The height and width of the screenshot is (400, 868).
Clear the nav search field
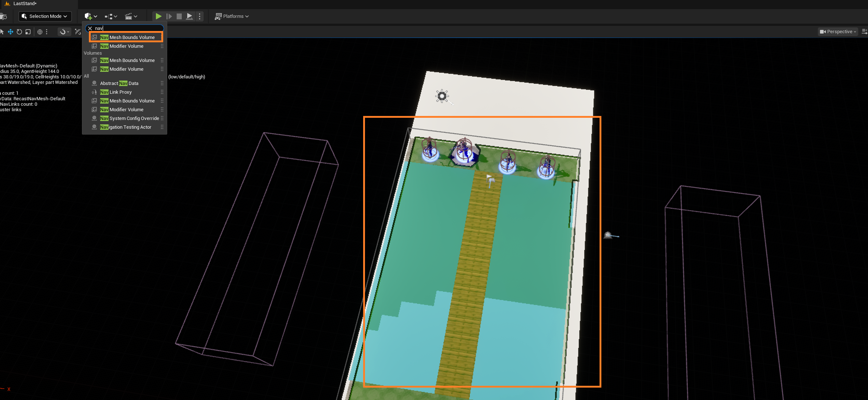pos(90,28)
